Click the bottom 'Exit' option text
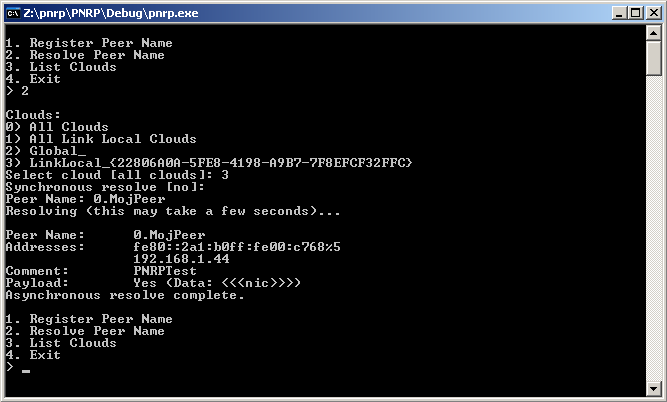667x402 pixels. point(45,355)
